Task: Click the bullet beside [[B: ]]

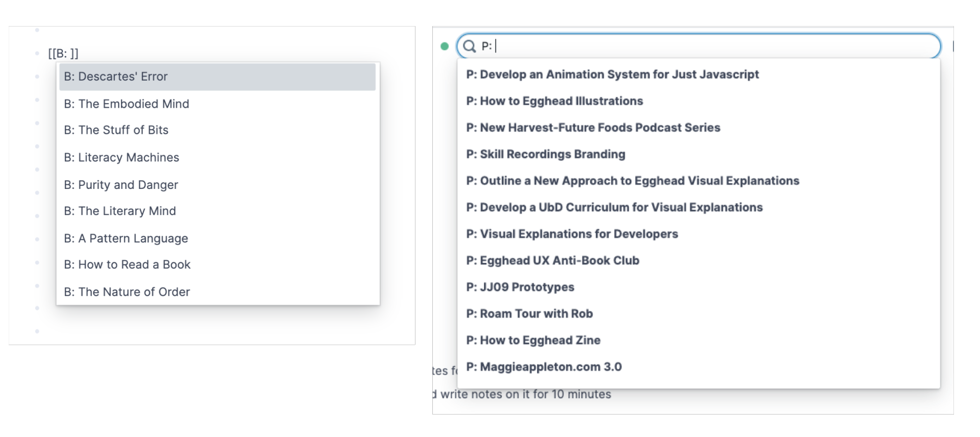Action: pos(37,53)
